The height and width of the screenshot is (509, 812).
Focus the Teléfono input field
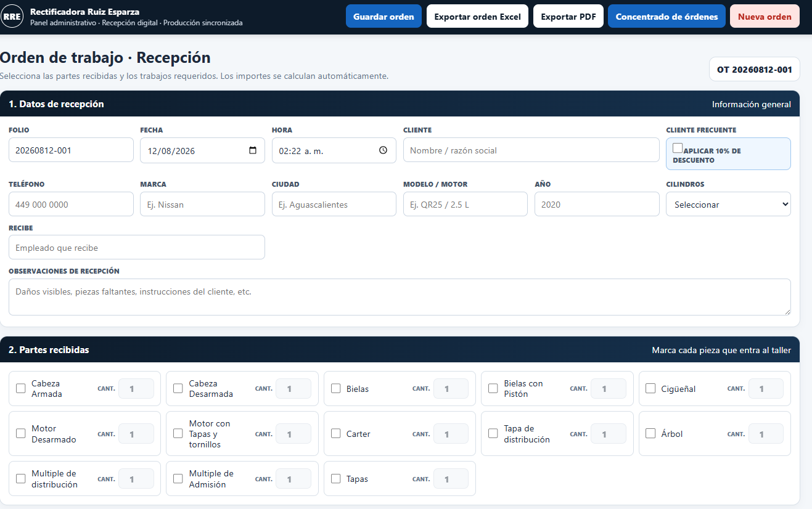click(71, 204)
